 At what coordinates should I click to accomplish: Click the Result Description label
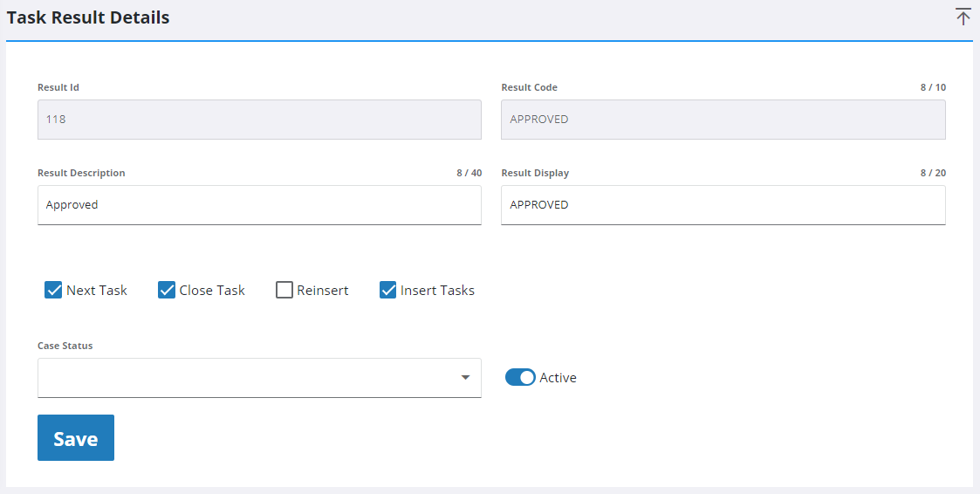pyautogui.click(x=81, y=173)
